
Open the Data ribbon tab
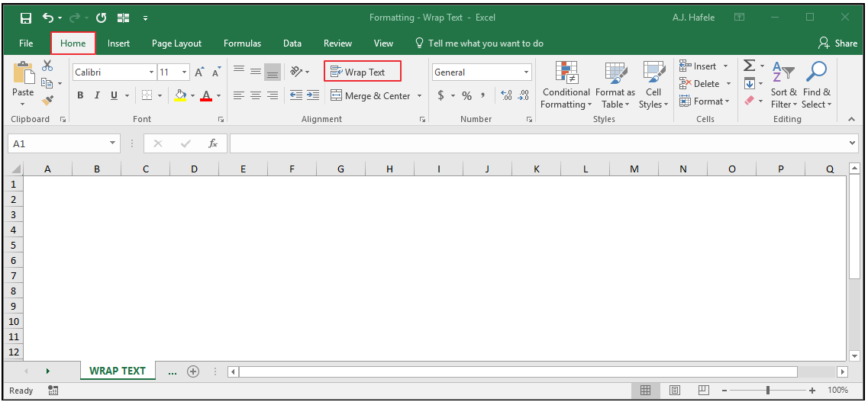(292, 43)
